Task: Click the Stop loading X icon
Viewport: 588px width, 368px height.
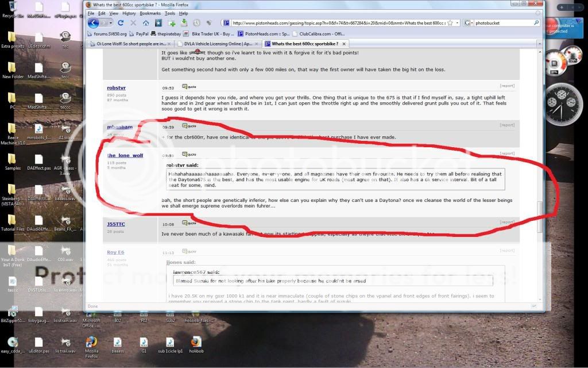Action: tap(133, 23)
